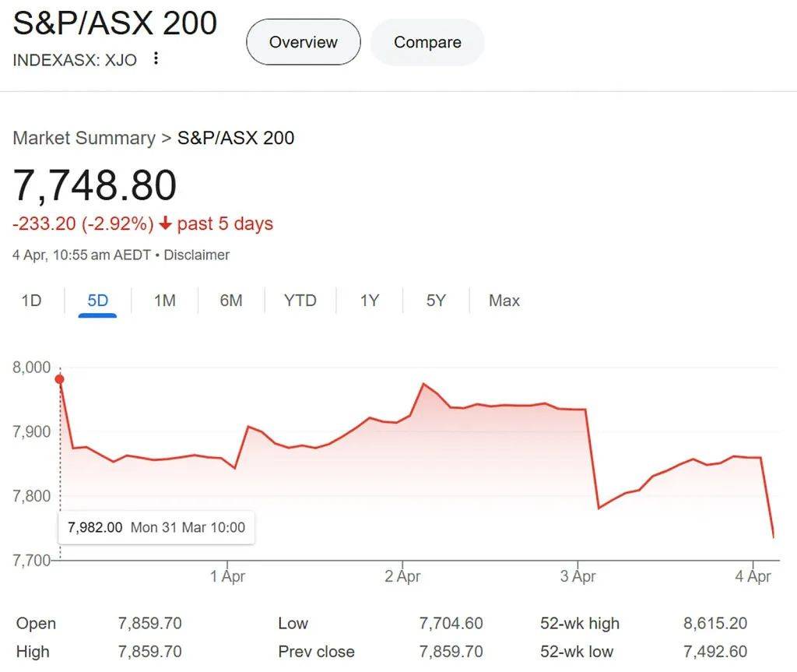Viewport: 797px width, 672px height.
Task: Show the 6M chart range
Action: tap(230, 301)
